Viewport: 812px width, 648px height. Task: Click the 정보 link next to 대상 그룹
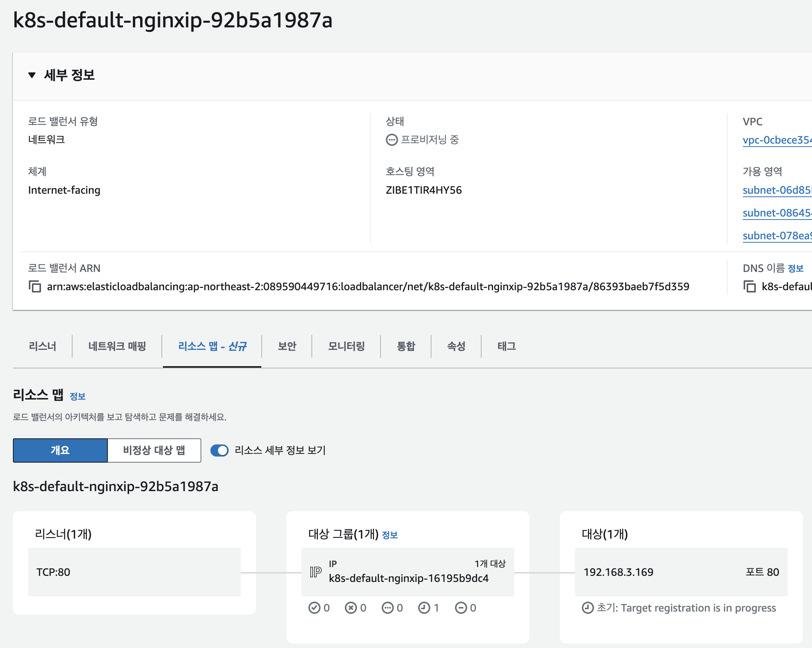click(x=390, y=535)
